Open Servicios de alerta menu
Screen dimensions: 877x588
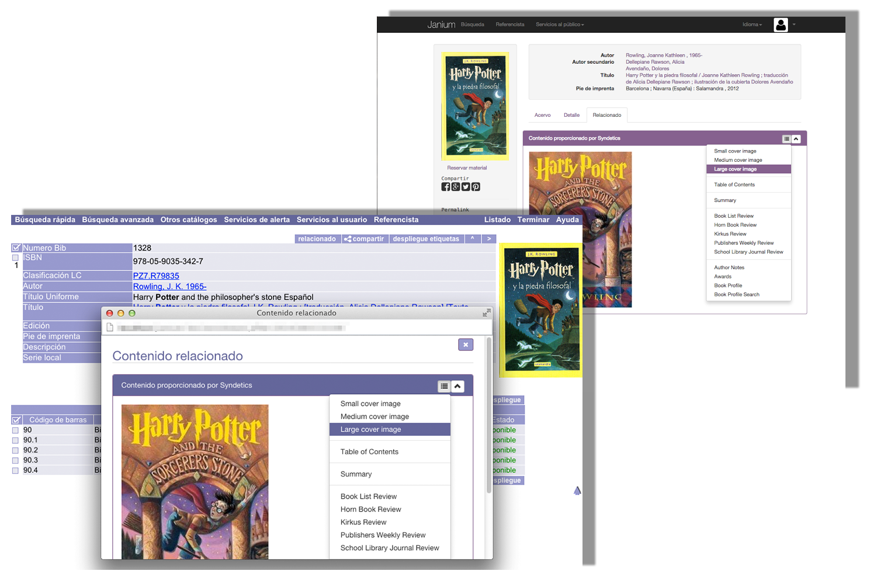click(x=257, y=220)
